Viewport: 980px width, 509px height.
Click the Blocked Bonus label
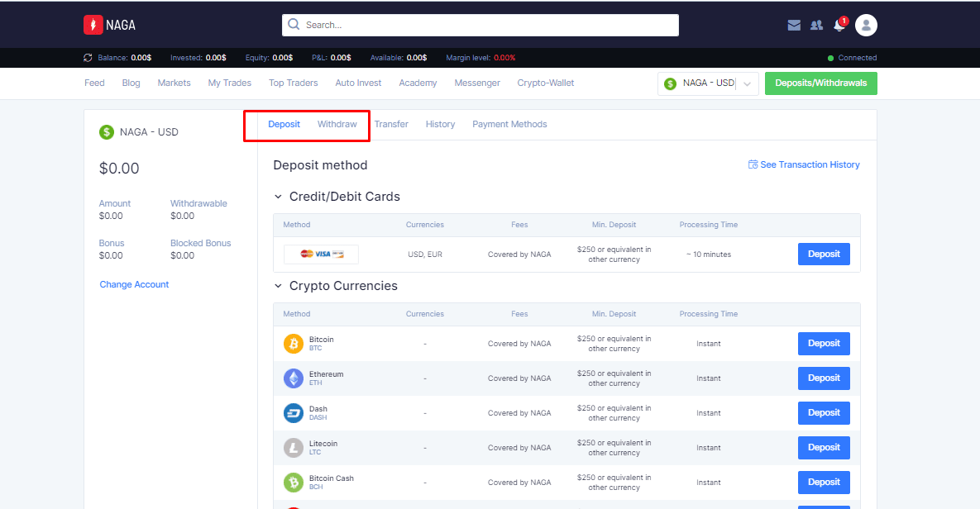201,243
